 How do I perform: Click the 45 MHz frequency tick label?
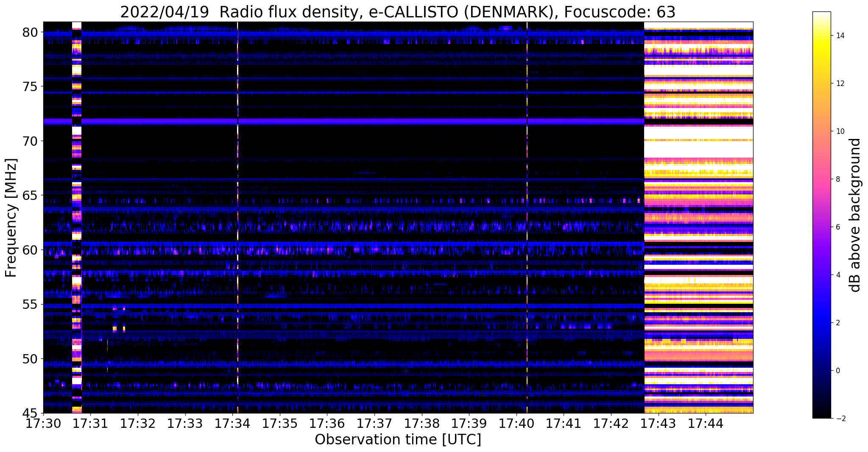click(x=30, y=413)
